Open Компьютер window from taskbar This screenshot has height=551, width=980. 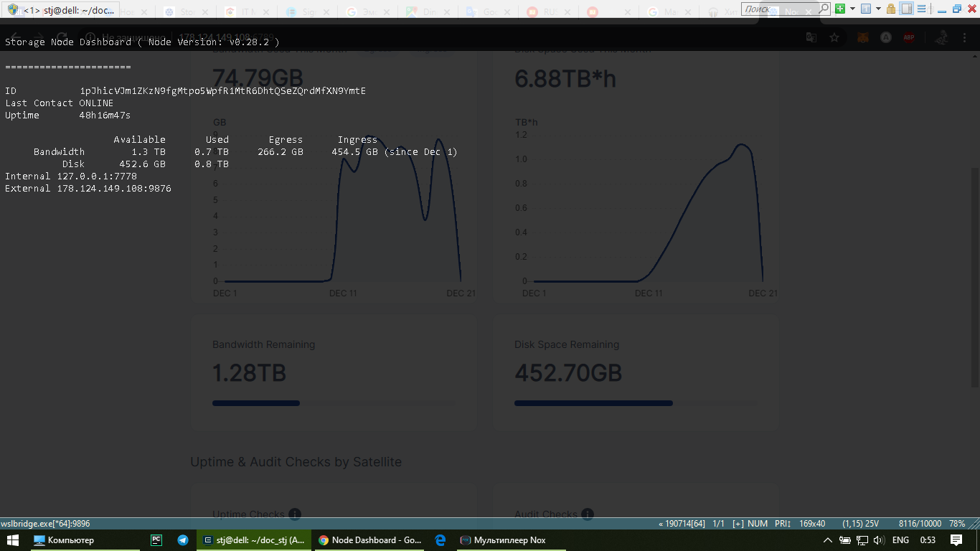coord(65,540)
